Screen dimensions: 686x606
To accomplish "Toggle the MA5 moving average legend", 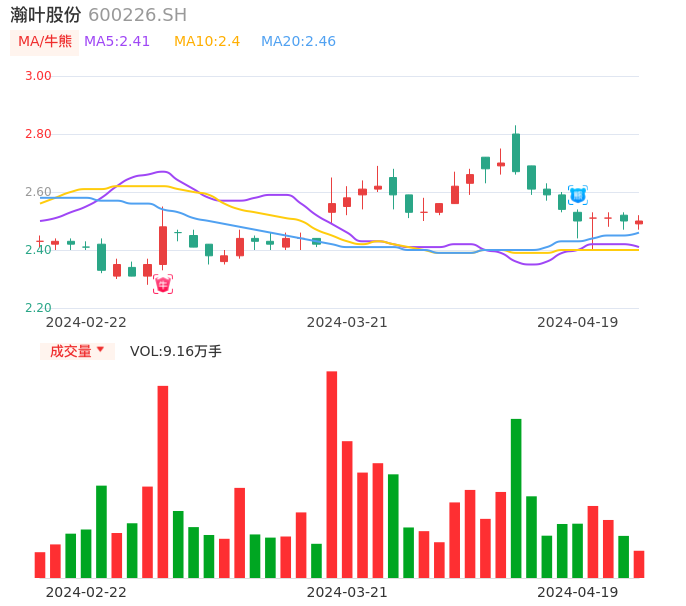I will coord(117,42).
